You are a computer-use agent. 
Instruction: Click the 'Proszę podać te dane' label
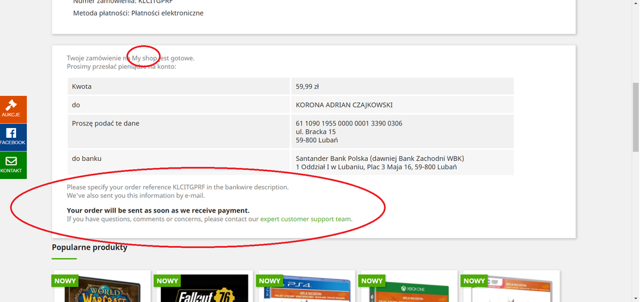[106, 123]
